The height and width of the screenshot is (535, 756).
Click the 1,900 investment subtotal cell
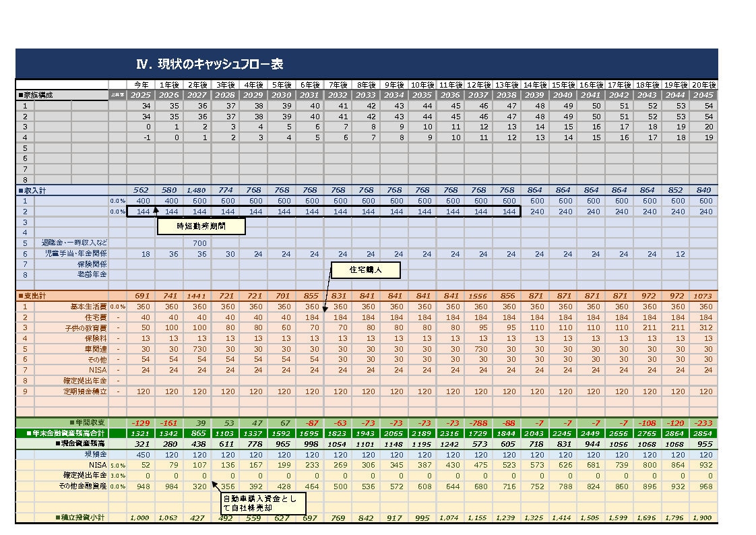pos(703,517)
